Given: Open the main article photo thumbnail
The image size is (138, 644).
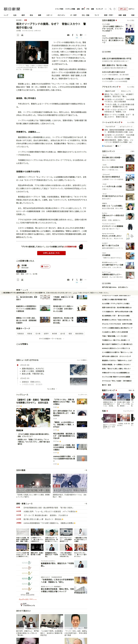Looking at the screenshot, I should [x=32, y=52].
